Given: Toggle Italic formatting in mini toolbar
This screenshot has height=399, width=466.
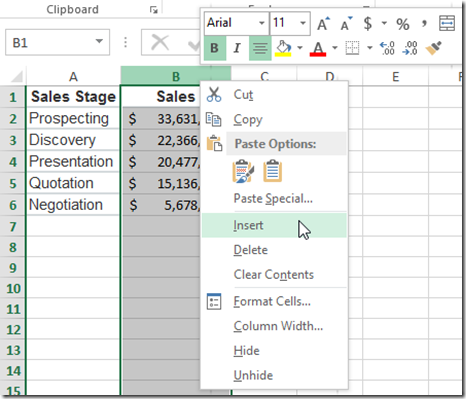Looking at the screenshot, I should point(237,48).
